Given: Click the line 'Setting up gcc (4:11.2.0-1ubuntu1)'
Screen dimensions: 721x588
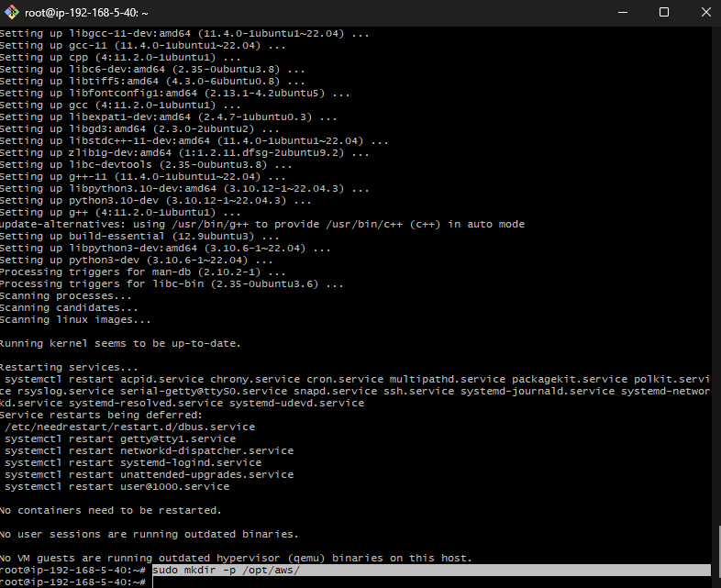Looking at the screenshot, I should (120, 105).
